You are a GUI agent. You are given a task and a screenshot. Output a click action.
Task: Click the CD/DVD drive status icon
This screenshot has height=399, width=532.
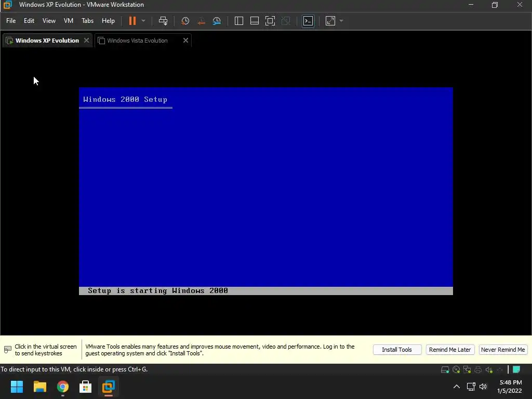(x=456, y=369)
